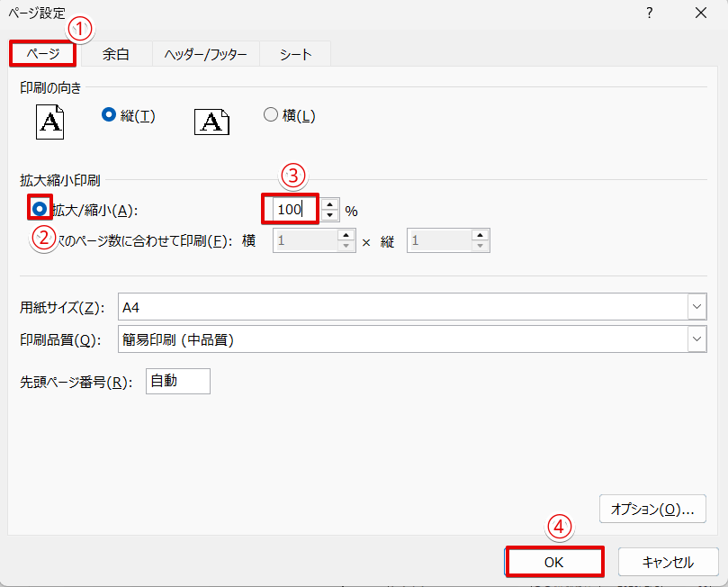This screenshot has height=587, width=728.
Task: Select the 横 (landscape) orientation option
Action: 272,114
